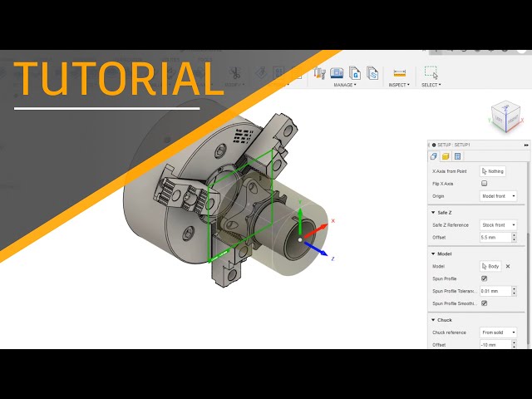This screenshot has width=532, height=399.
Task: Click the Setup panel black circle icon
Action: pos(434,145)
